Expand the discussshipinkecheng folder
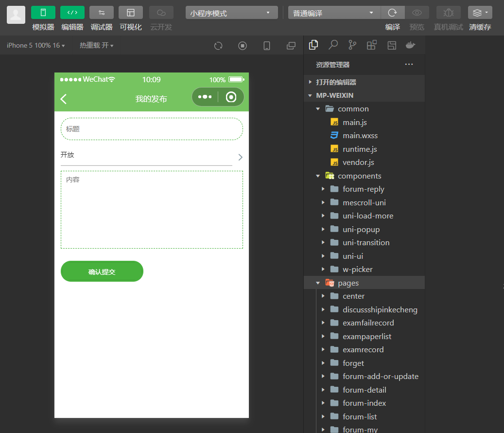This screenshot has height=433, width=504. coord(364,309)
